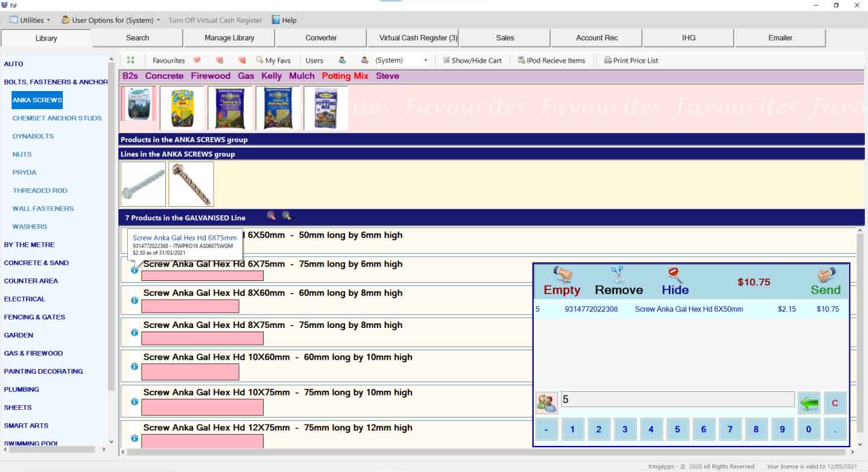Click info icon for Screw Anka 8X60mm
Screen dimensions: 868x472
point(135,300)
